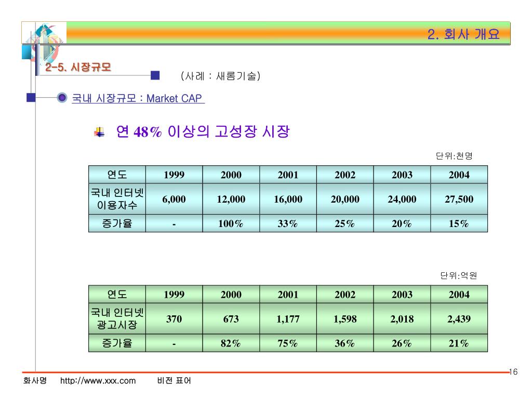The image size is (532, 399).
Task: Click the colorful bullet icon before 연 48% heading
Action: (x=99, y=132)
